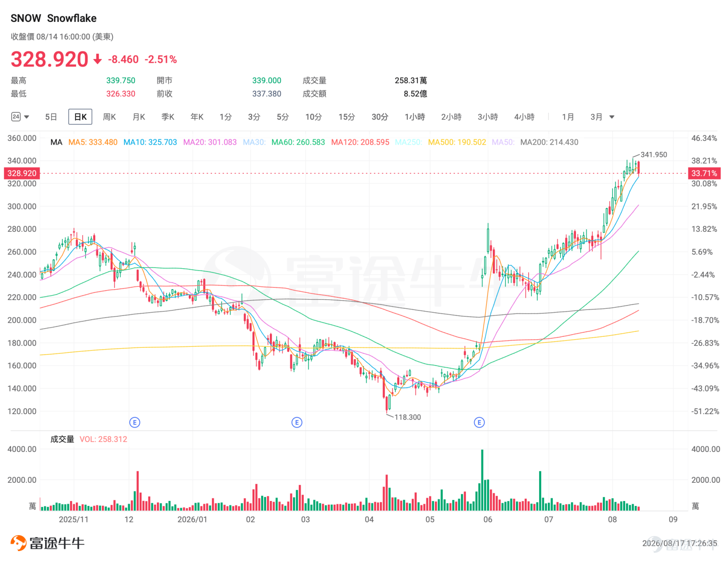The width and height of the screenshot is (728, 561).
Task: Switch to the 周K weekly chart
Action: [x=109, y=117]
